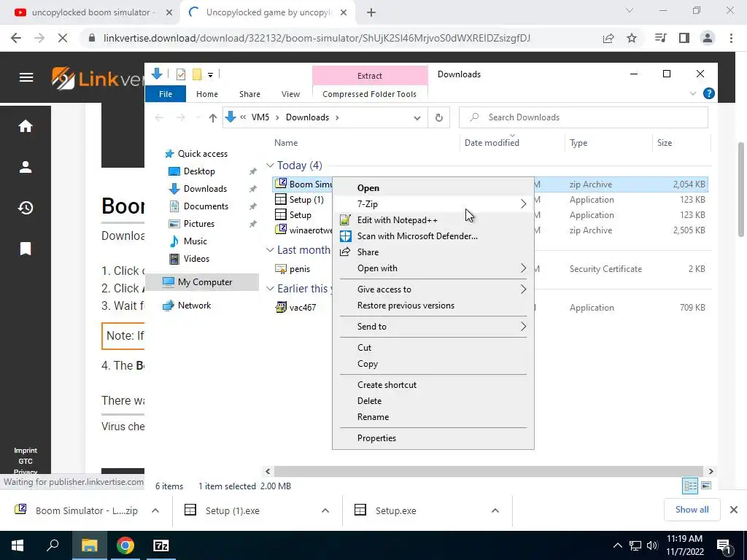Click in the Search Downloads field
Viewport: 747px width, 560px height.
(583, 117)
